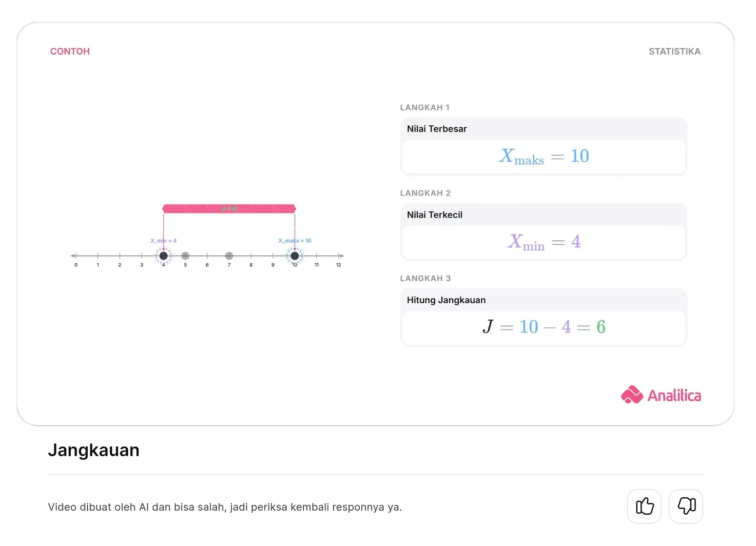Click the STATISTIKA category label
This screenshot has width=756, height=546.
674,51
